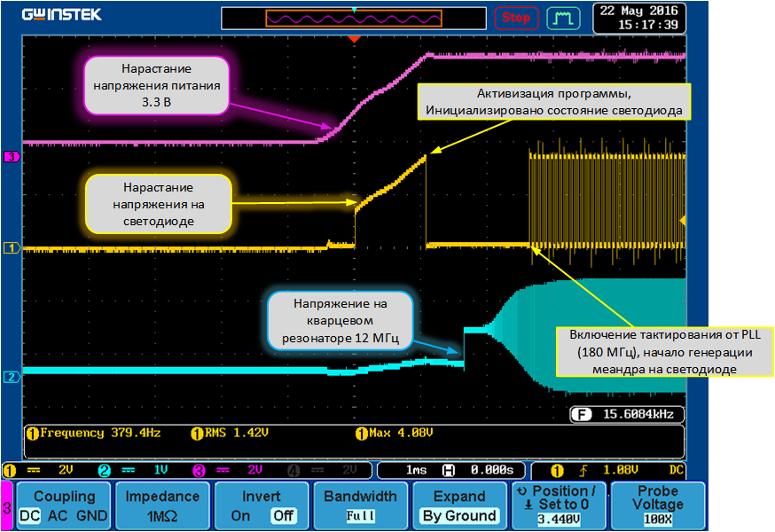Click the red trigger position marker at top

tap(354, 38)
